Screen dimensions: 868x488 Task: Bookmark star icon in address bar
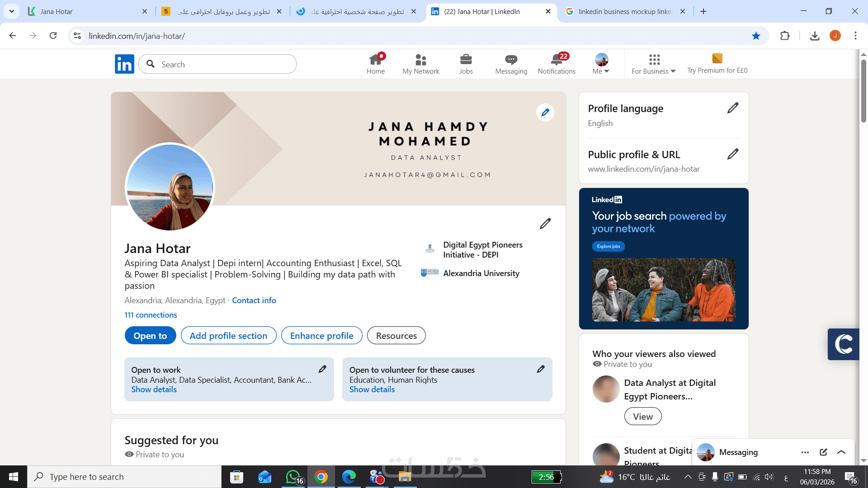(x=756, y=36)
